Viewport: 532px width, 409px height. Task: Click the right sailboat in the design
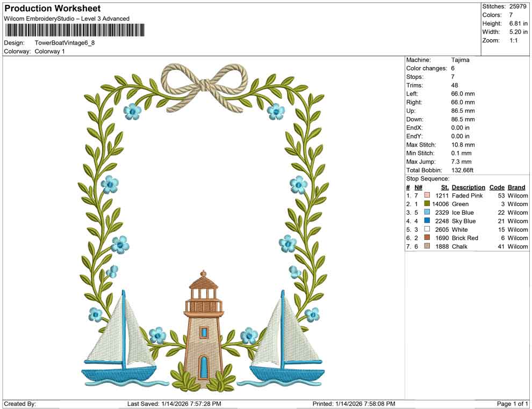287,344
